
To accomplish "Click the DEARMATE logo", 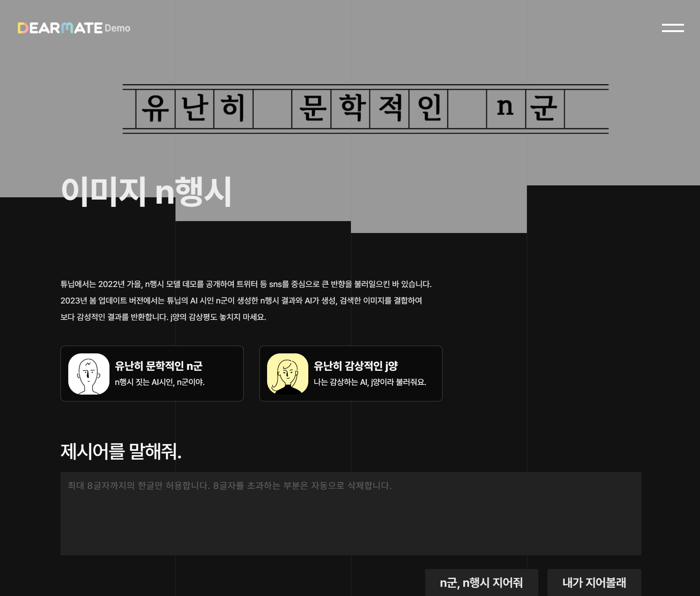I will [59, 28].
